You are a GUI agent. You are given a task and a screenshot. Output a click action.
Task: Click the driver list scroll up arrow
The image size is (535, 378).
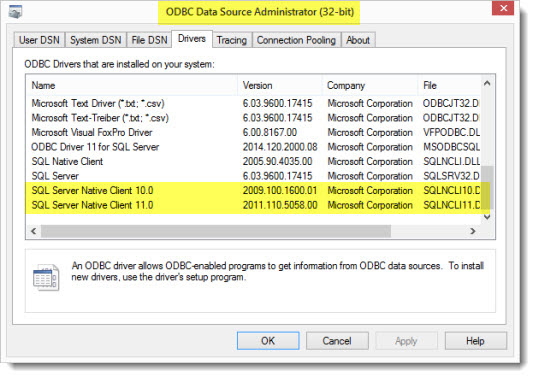pos(487,83)
